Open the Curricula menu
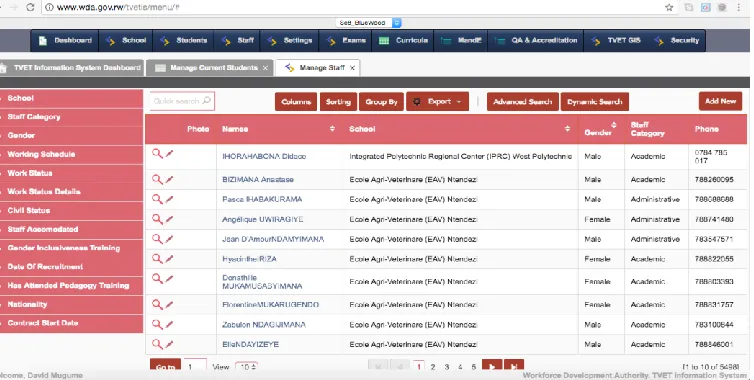The width and height of the screenshot is (754, 380). pyautogui.click(x=403, y=40)
